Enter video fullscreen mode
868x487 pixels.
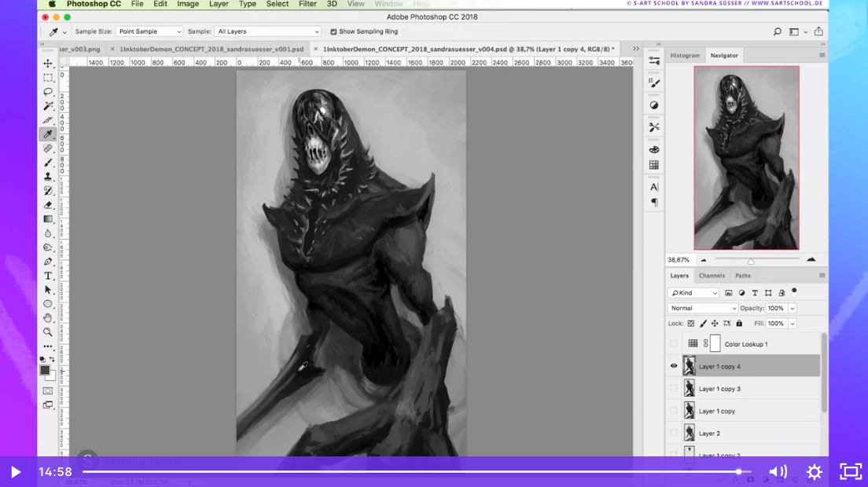[x=851, y=472]
